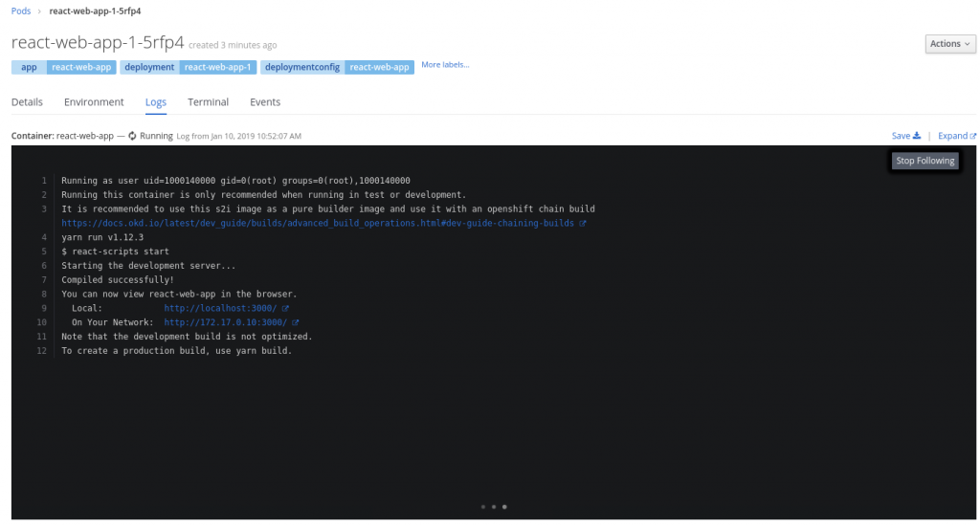Open the Environment tab
This screenshot has width=980, height=526.
tap(94, 102)
